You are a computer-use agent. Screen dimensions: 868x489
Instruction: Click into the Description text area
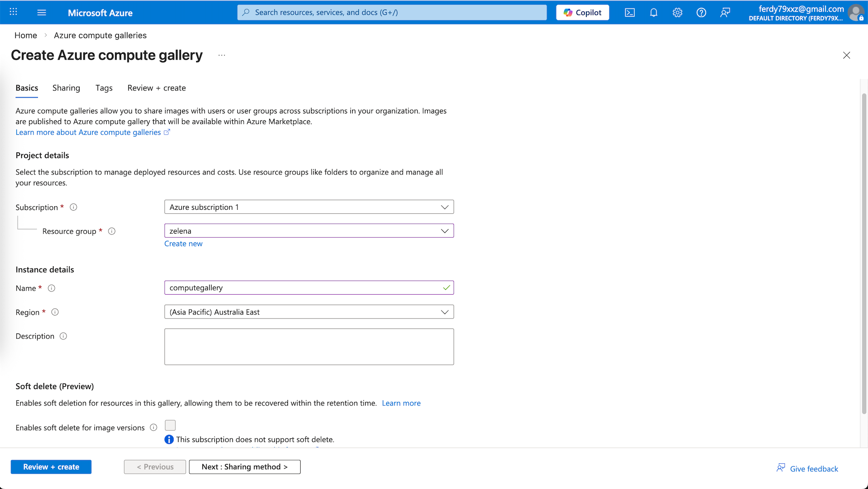[x=309, y=347]
